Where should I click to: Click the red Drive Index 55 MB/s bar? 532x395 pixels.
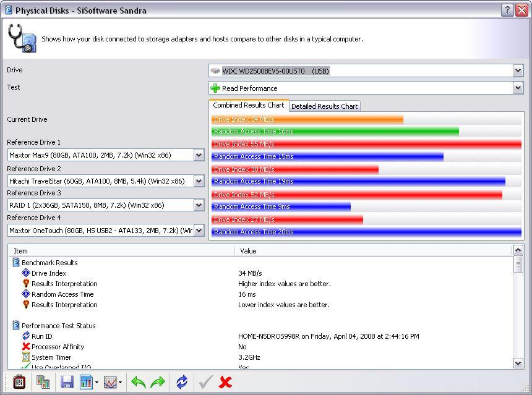[x=366, y=144]
